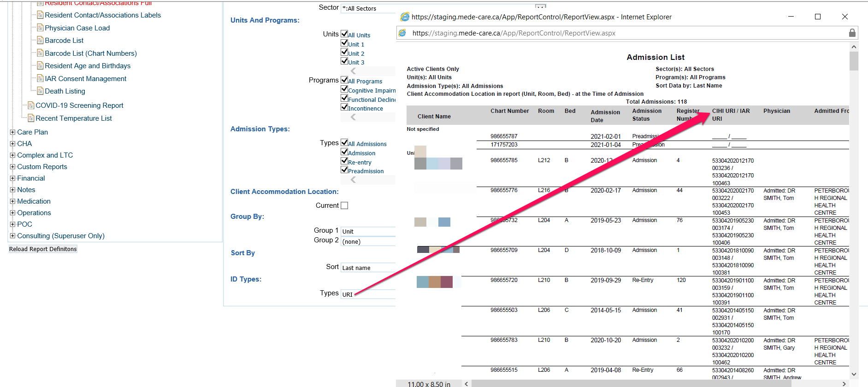The height and width of the screenshot is (387, 868).
Task: Toggle the Re-entry admission type checkbox
Action: pyautogui.click(x=344, y=161)
